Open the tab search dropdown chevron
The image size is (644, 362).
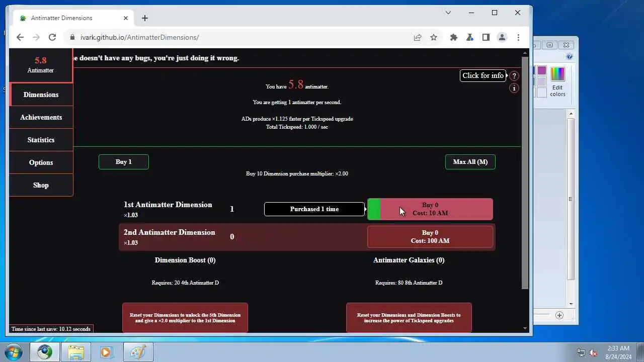coord(448,13)
